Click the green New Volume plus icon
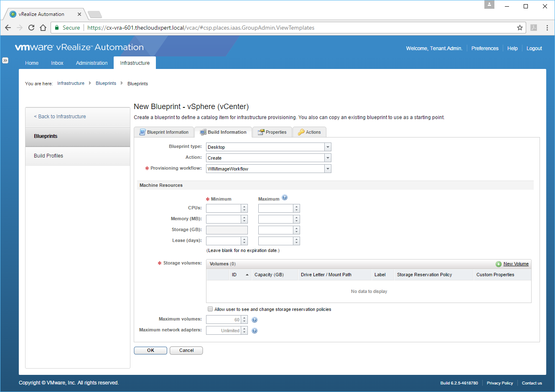This screenshot has height=392, width=555. point(499,264)
